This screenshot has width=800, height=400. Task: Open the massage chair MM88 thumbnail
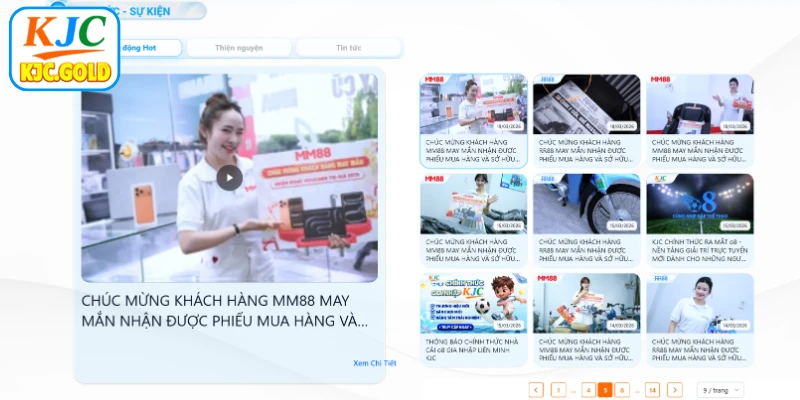[700, 104]
